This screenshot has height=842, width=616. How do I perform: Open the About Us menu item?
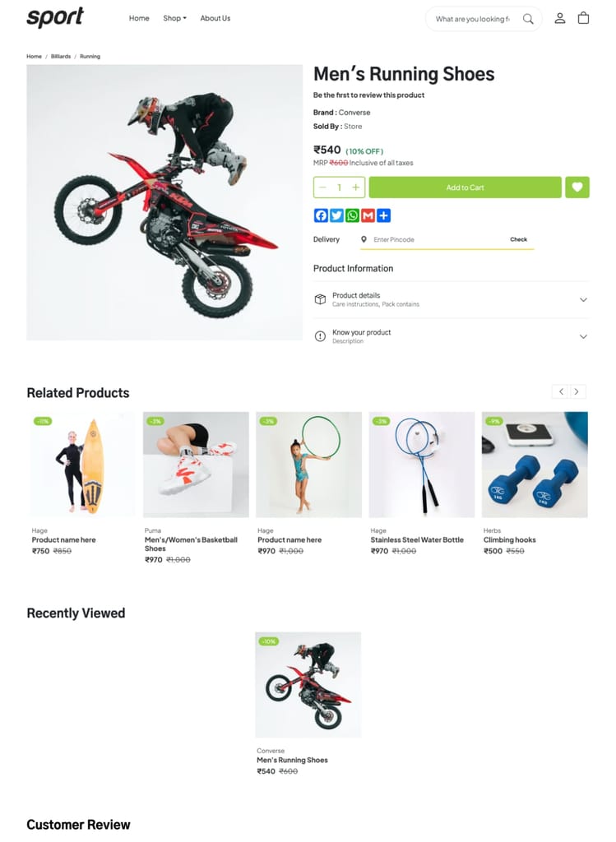click(x=215, y=18)
